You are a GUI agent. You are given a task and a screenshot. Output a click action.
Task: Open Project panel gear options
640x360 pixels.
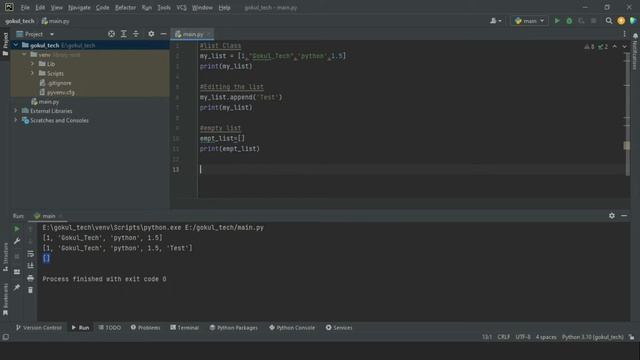point(151,34)
